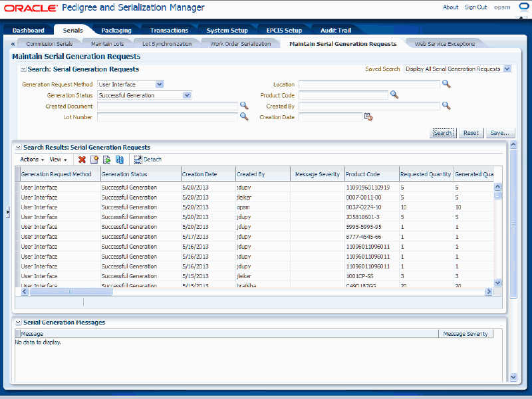Open the Saved Search dropdown
Viewport: 532px width, 399px height.
click(x=507, y=69)
